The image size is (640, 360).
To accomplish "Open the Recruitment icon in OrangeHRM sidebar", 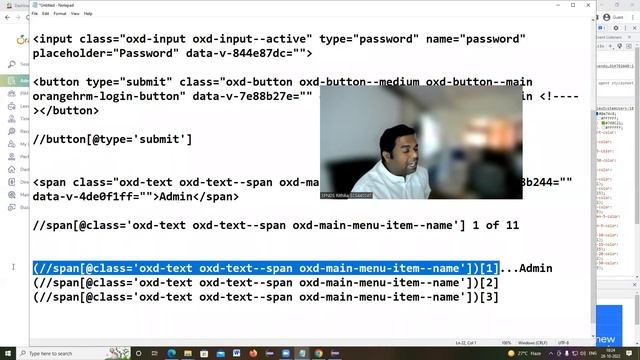I will (x=12, y=131).
